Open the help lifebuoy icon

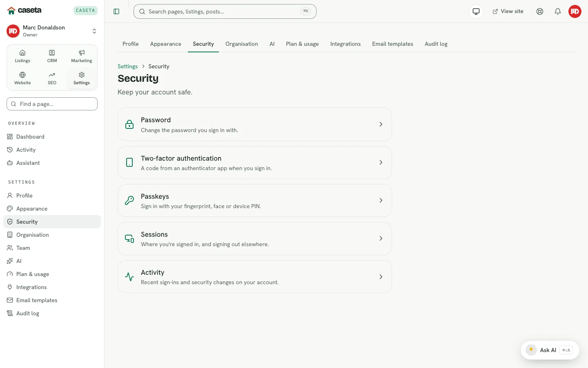[x=540, y=11]
